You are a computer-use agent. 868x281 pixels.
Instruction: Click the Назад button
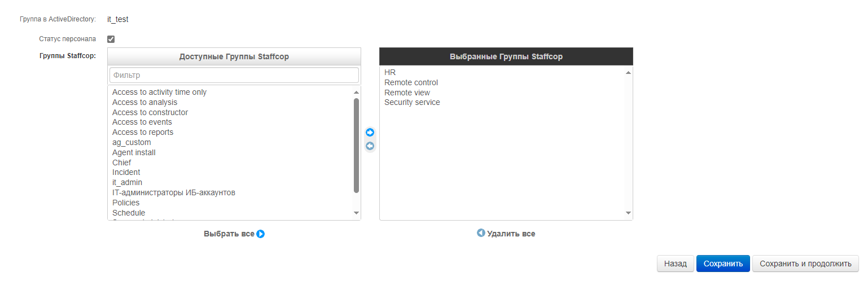pyautogui.click(x=676, y=264)
